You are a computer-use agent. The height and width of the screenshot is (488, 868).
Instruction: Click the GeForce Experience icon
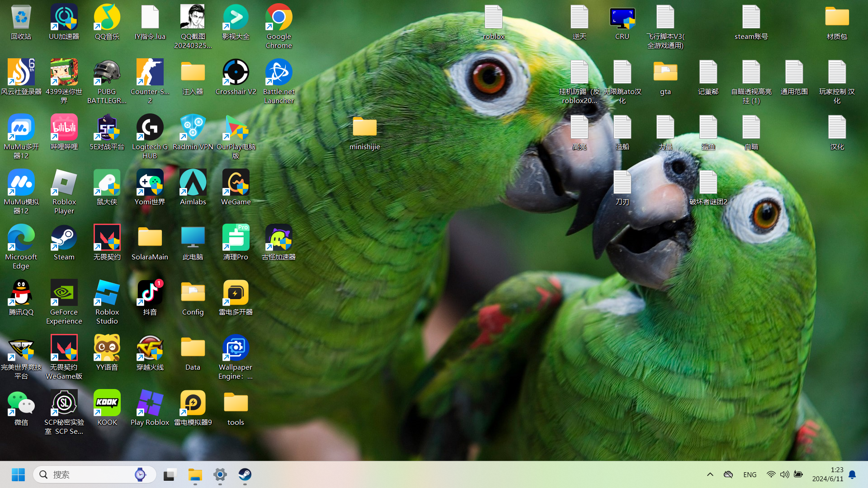[64, 293]
